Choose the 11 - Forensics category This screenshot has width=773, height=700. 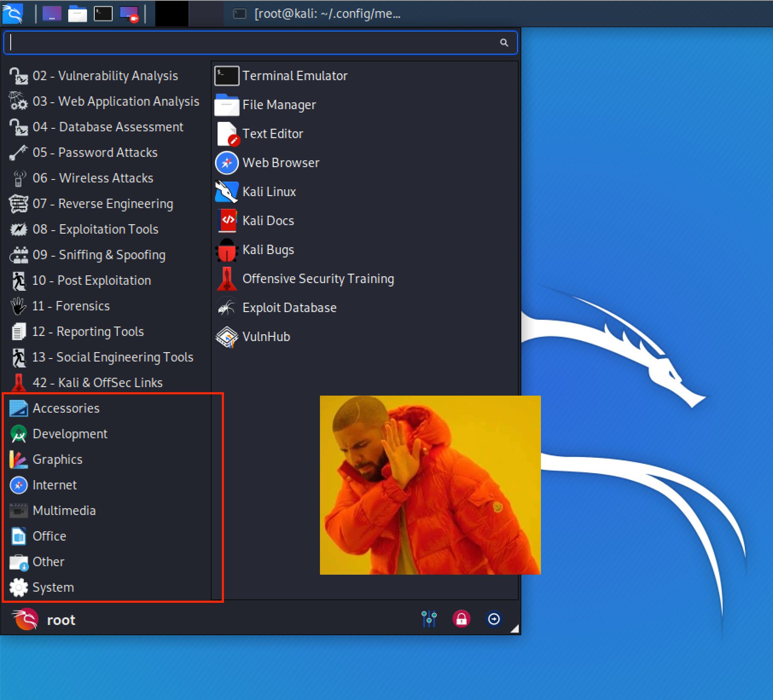(x=71, y=306)
